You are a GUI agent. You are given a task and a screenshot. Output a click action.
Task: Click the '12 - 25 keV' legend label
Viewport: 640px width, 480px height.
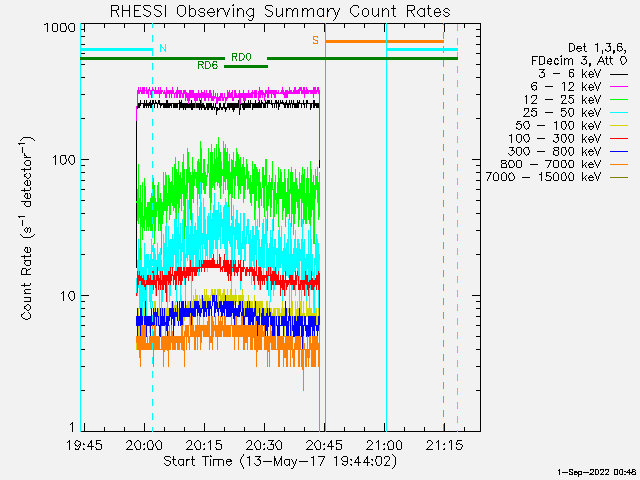coord(562,100)
